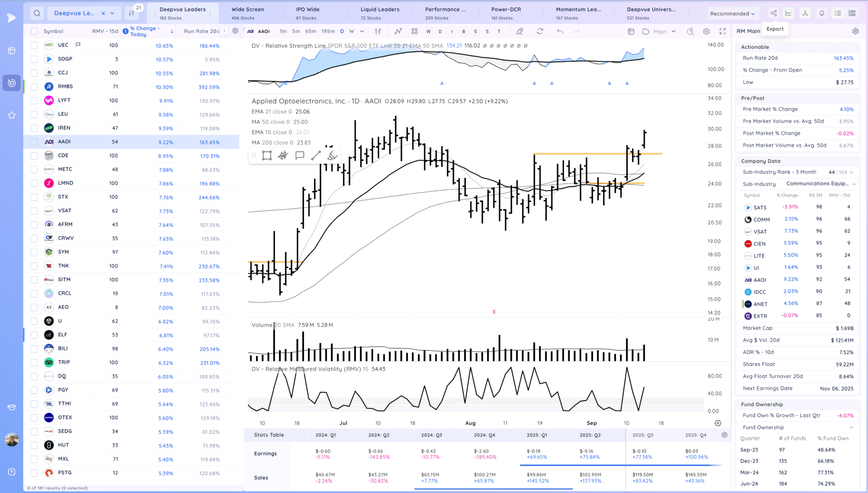Select the trend line drawing tool
The width and height of the screenshot is (868, 493).
coord(316,156)
